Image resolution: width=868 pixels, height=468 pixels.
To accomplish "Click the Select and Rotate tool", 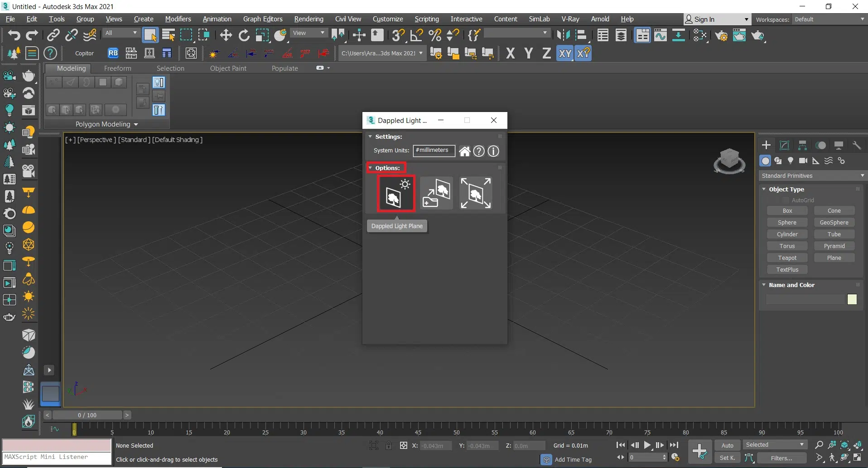I will 244,35.
